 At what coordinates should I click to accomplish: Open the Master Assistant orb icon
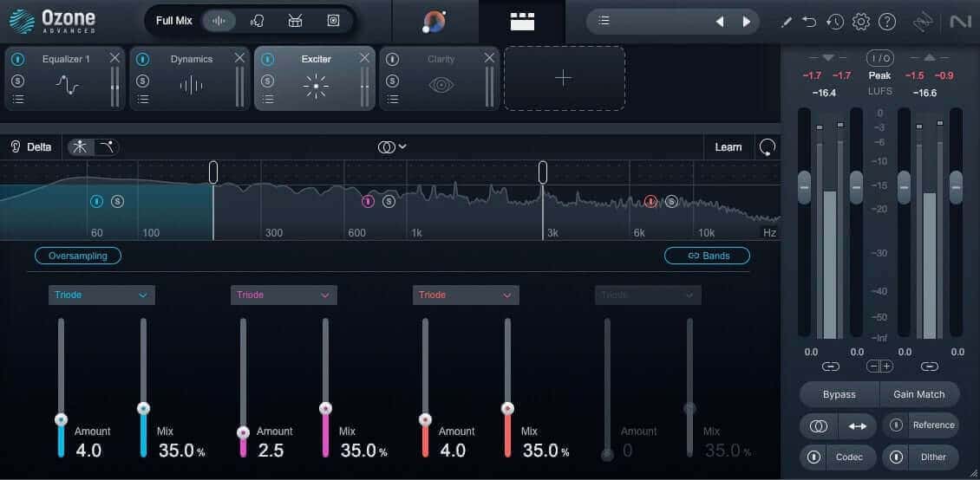click(434, 21)
